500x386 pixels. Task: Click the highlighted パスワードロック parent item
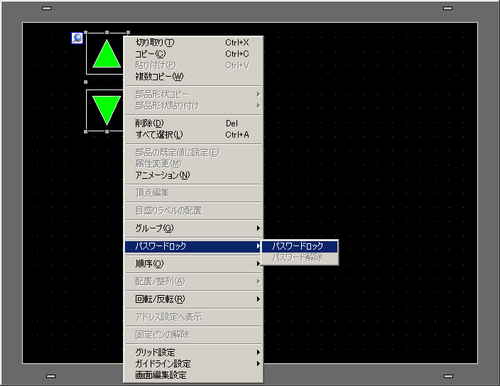[x=193, y=246]
